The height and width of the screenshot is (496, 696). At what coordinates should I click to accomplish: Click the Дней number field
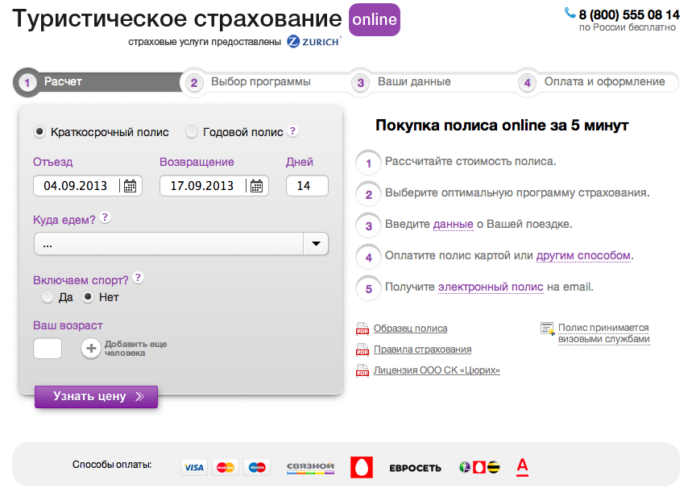click(x=306, y=186)
